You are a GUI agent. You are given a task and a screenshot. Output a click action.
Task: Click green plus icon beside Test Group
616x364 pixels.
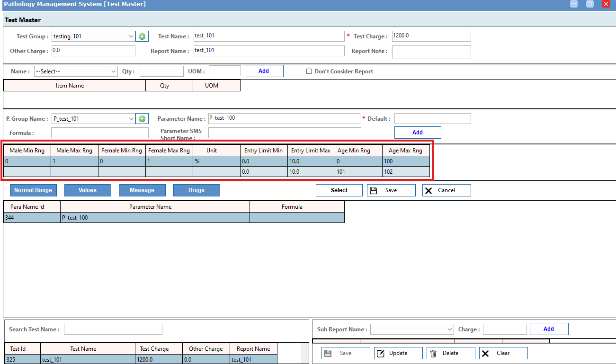[142, 36]
